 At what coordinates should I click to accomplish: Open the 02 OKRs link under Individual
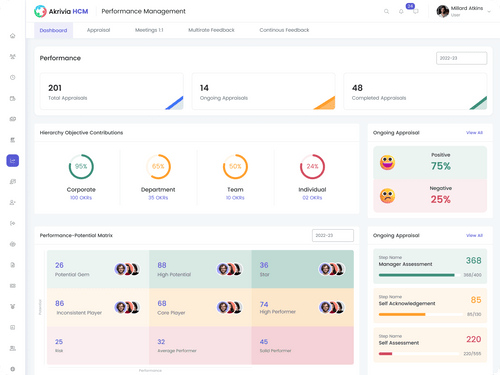[x=312, y=198]
